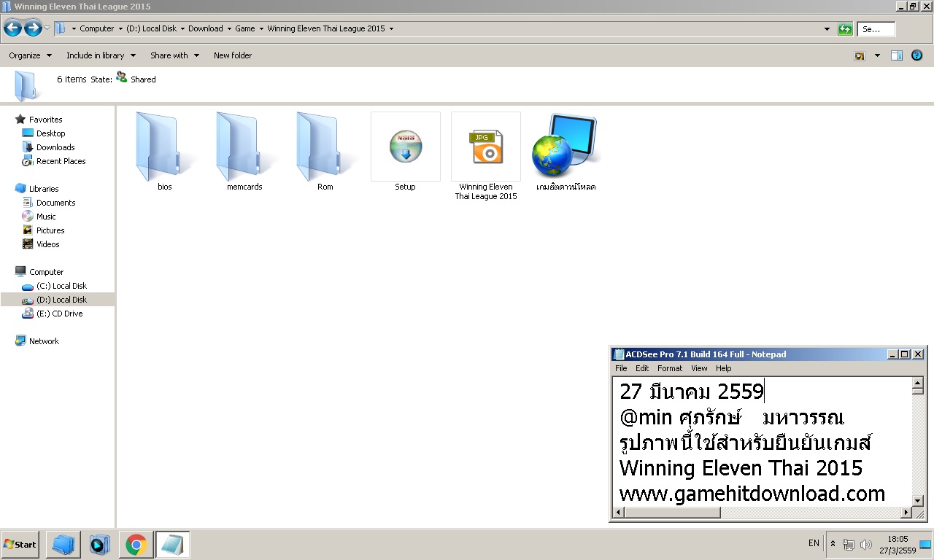Open the Music library
934x560 pixels.
click(x=46, y=217)
